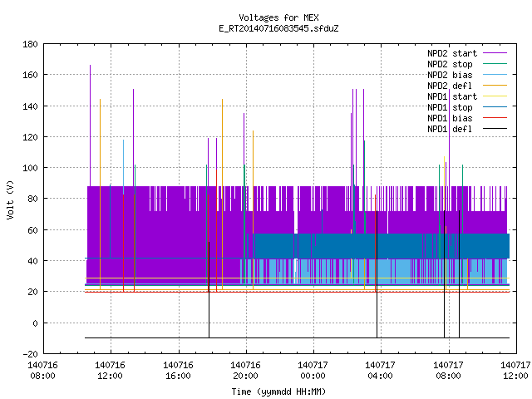
Task: Click the 'NPD2 start' legend label
Action: click(x=452, y=53)
